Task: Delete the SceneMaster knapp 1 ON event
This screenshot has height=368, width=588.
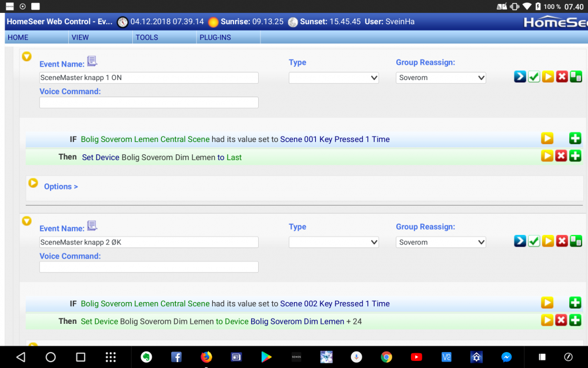Action: point(562,77)
